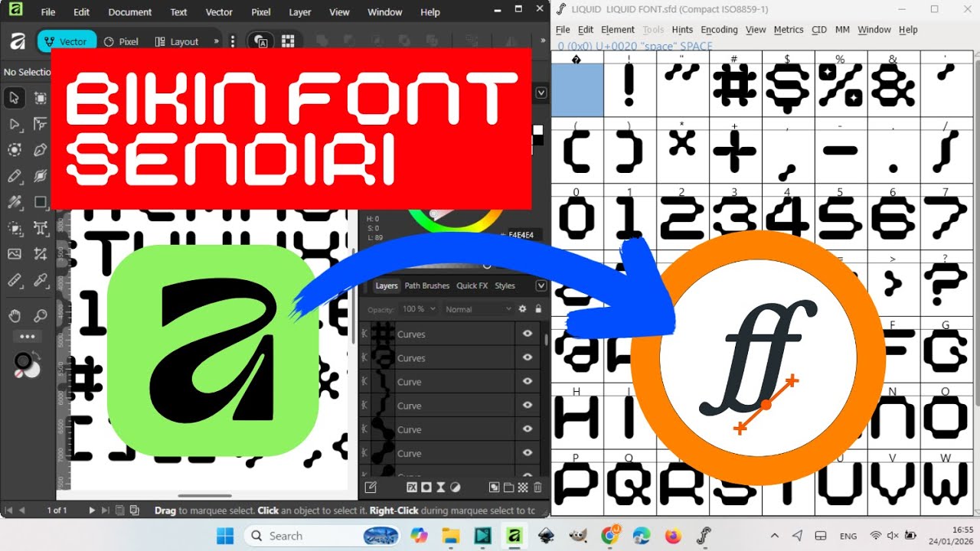Click the Windows Start button

pyautogui.click(x=225, y=536)
